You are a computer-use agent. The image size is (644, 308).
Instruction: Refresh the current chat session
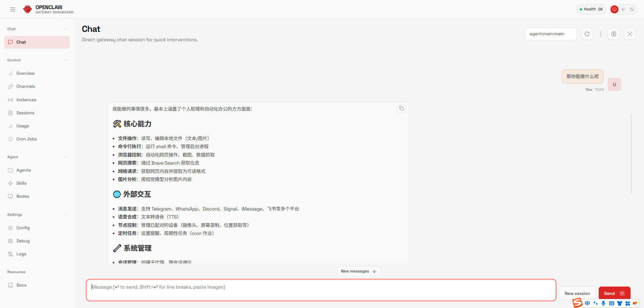[587, 34]
